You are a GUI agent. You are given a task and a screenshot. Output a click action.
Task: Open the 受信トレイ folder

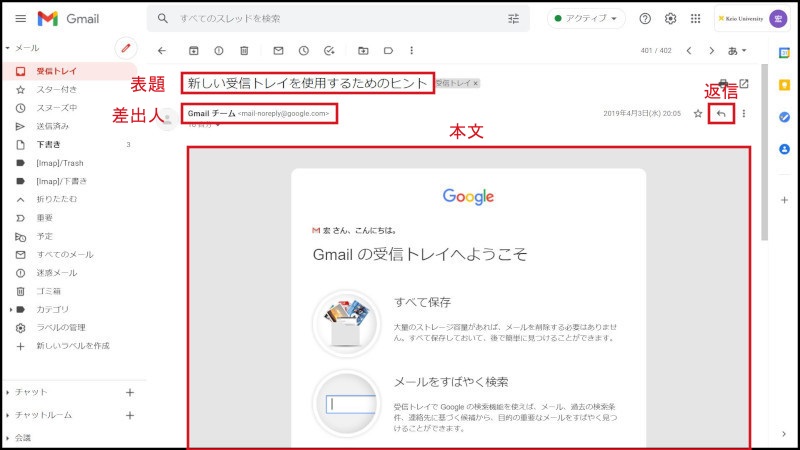tap(55, 71)
